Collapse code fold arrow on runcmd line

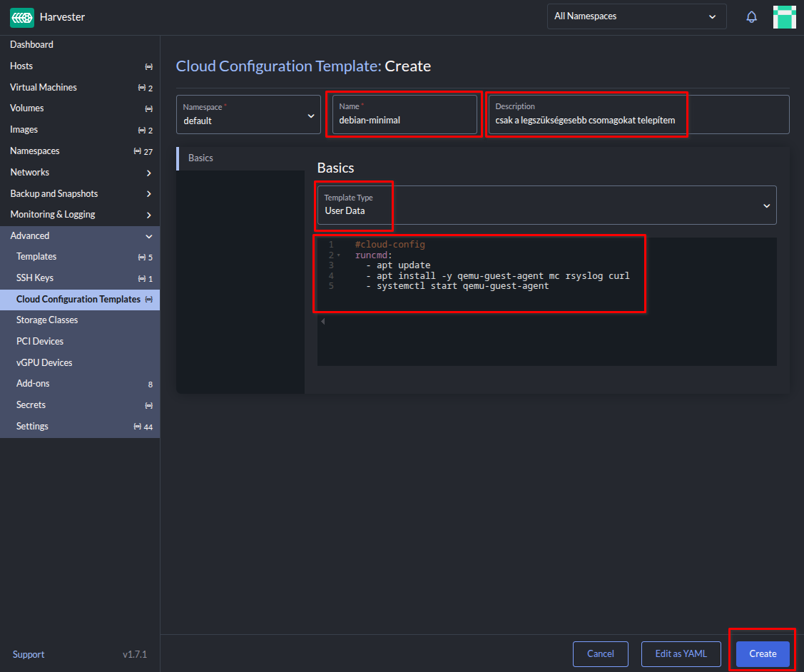click(339, 255)
